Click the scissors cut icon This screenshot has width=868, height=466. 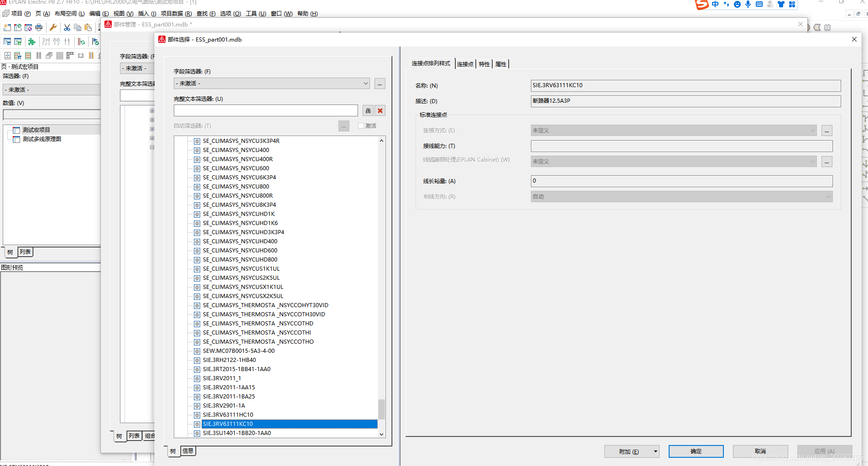(67, 27)
